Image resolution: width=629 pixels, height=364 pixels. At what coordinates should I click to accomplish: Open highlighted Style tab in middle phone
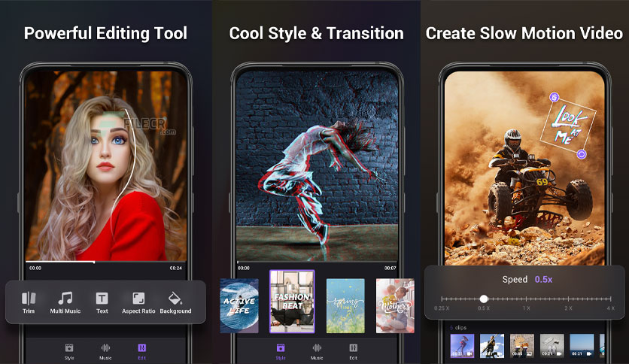coord(281,351)
